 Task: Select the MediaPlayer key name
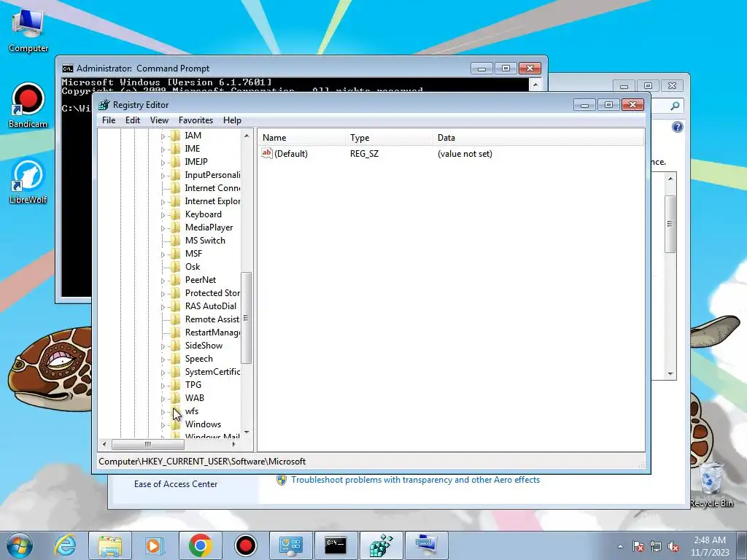pyautogui.click(x=209, y=227)
